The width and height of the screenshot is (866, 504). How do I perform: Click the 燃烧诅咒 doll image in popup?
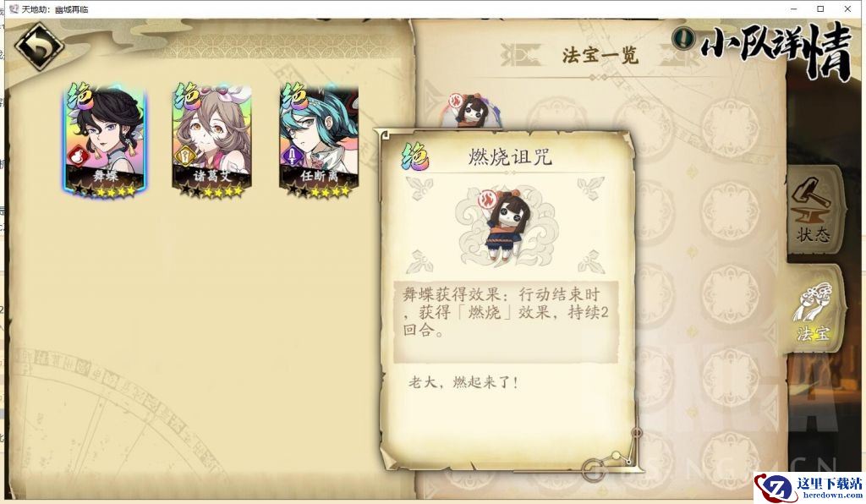[x=506, y=223]
